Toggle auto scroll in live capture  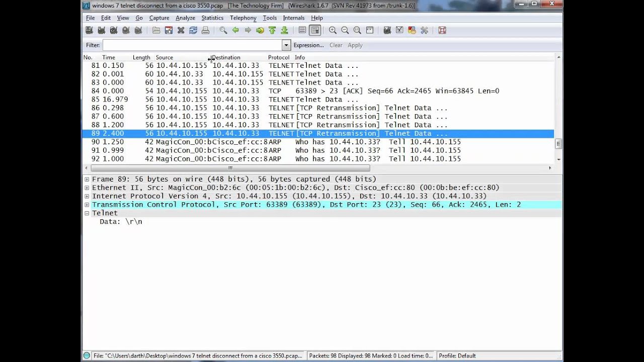click(315, 30)
